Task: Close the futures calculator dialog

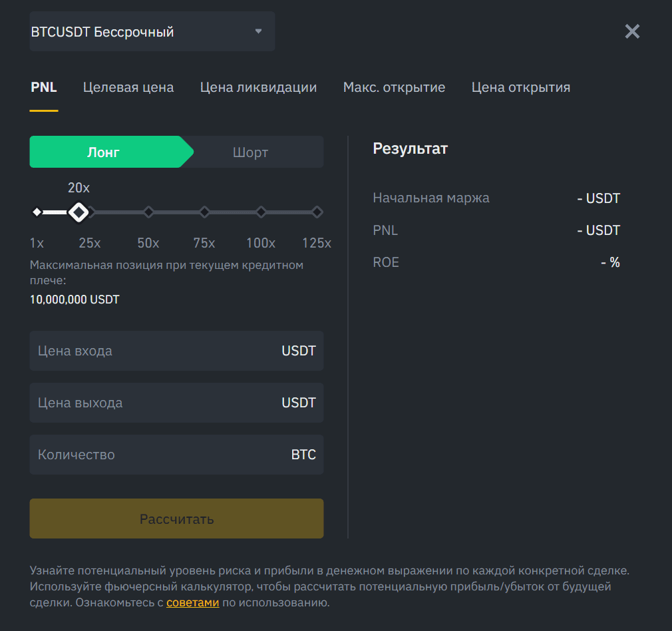Action: [631, 31]
